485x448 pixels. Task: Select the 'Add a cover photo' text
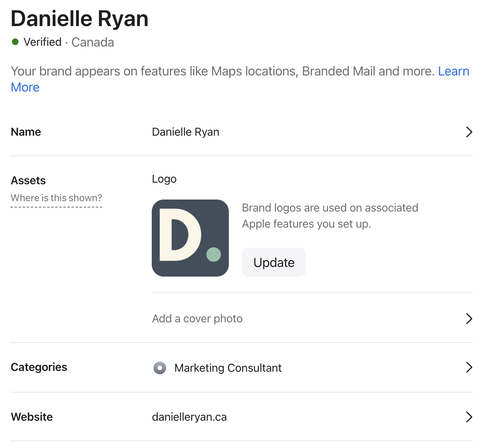point(197,319)
